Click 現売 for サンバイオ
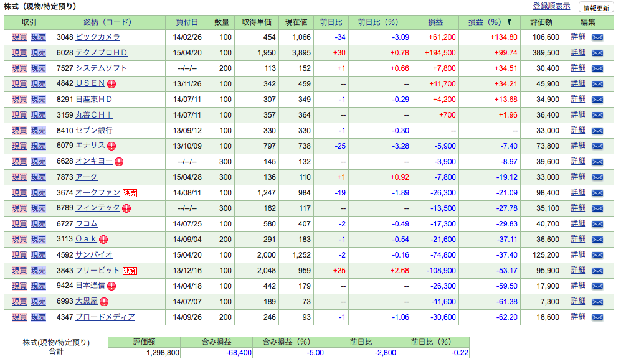Viewport: 621px width, 364px height. pyautogui.click(x=39, y=255)
